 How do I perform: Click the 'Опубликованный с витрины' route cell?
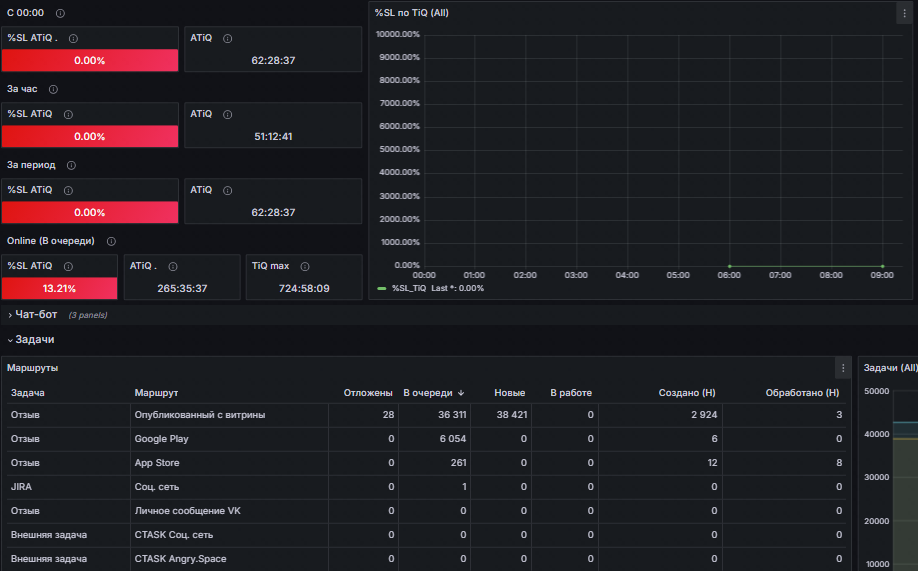tap(229, 415)
